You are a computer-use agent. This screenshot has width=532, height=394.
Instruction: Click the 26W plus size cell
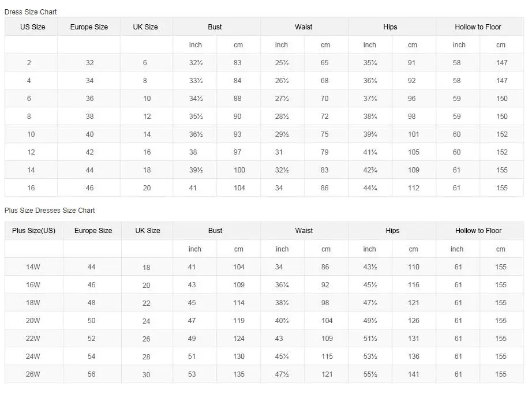[33, 374]
